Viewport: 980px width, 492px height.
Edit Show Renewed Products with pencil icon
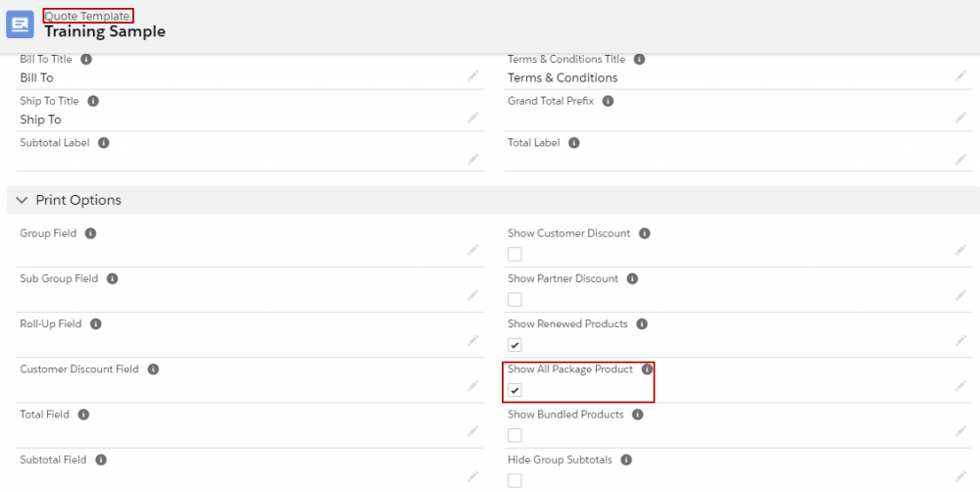coord(960,341)
